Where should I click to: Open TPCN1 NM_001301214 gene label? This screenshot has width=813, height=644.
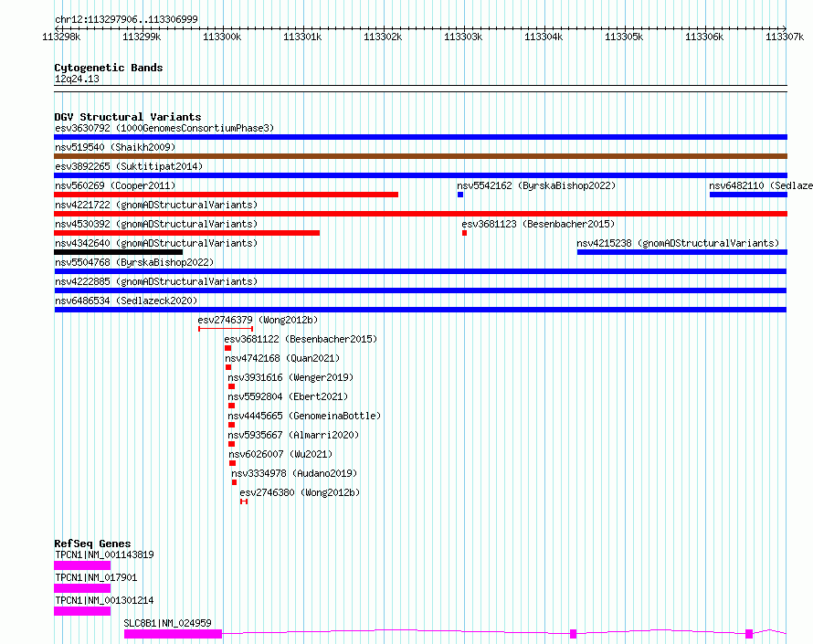point(104,600)
